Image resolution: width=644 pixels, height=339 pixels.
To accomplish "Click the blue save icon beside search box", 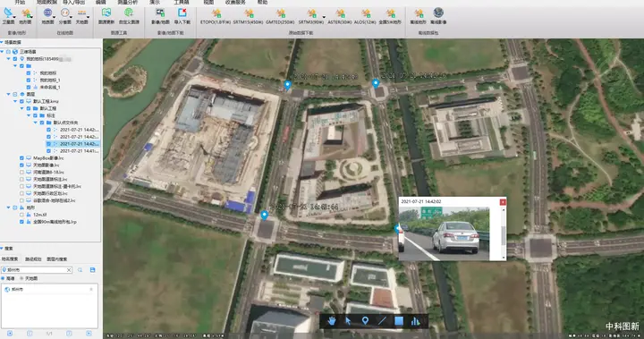I will (92, 270).
